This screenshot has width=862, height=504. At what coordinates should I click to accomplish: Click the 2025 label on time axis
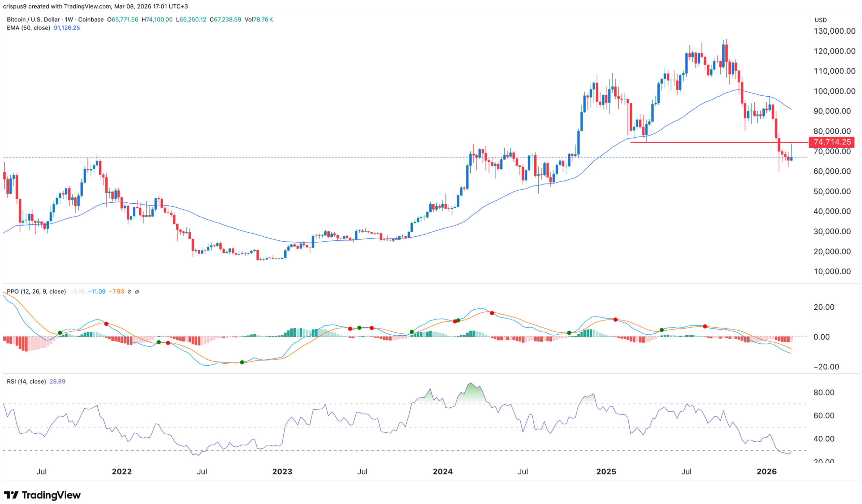(606, 472)
